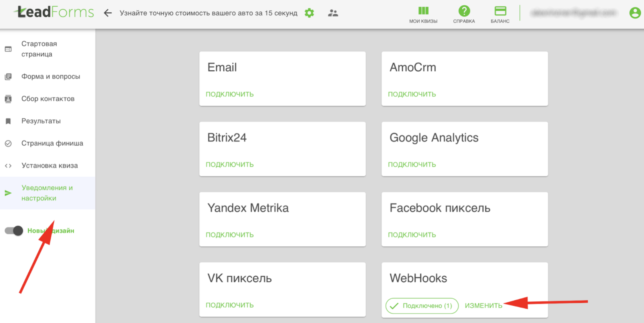Image resolution: width=644 pixels, height=323 pixels.
Task: Click the Подключено (1) WebHooks badge
Action: pyautogui.click(x=422, y=306)
